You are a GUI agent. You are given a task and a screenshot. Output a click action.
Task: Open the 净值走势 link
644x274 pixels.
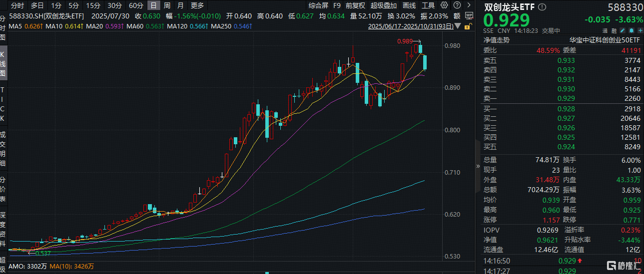pyautogui.click(x=496, y=40)
